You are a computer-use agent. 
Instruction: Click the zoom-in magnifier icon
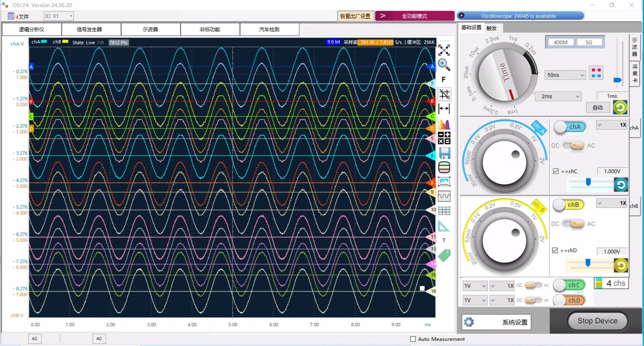444,65
